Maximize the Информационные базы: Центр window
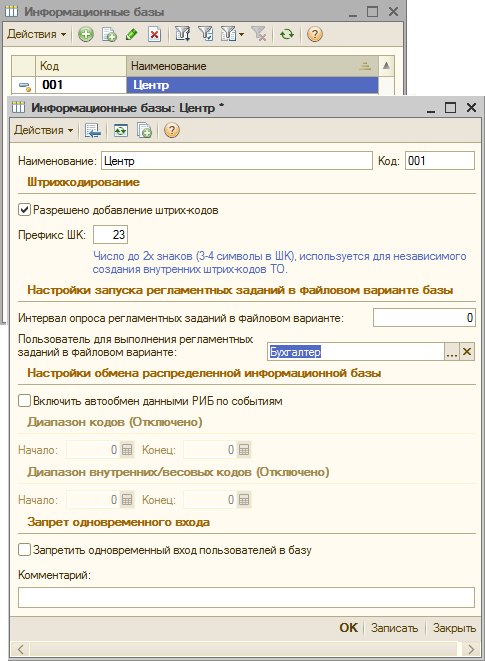485x661 pixels. click(450, 108)
